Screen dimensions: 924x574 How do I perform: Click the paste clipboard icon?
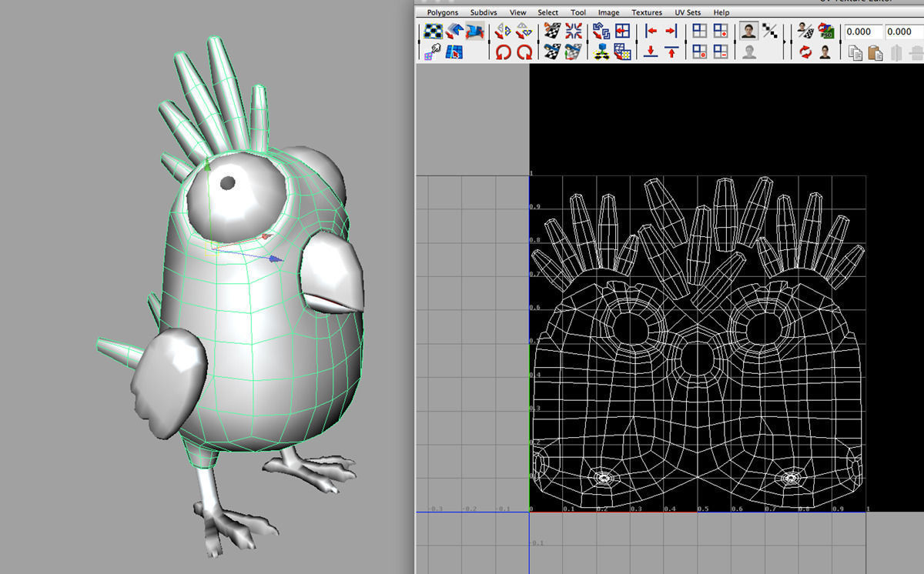(875, 52)
